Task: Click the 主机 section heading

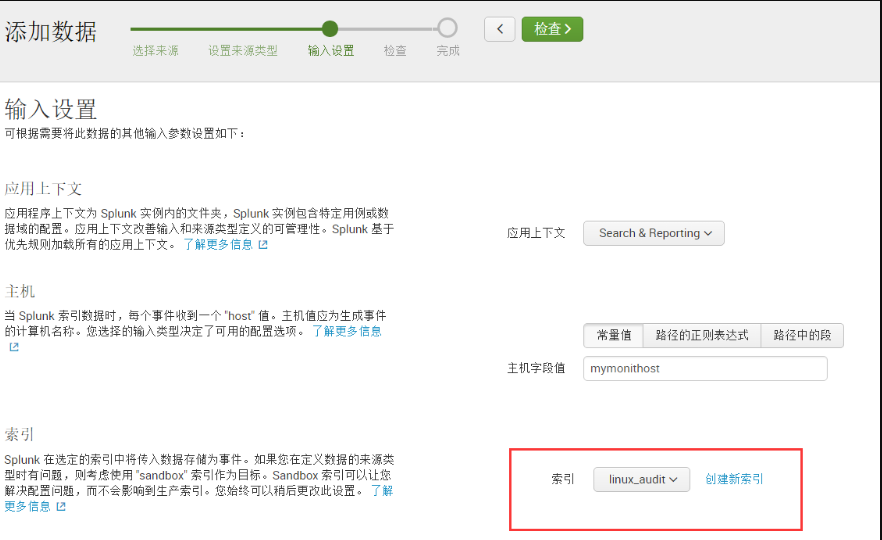Action: pyautogui.click(x=20, y=291)
